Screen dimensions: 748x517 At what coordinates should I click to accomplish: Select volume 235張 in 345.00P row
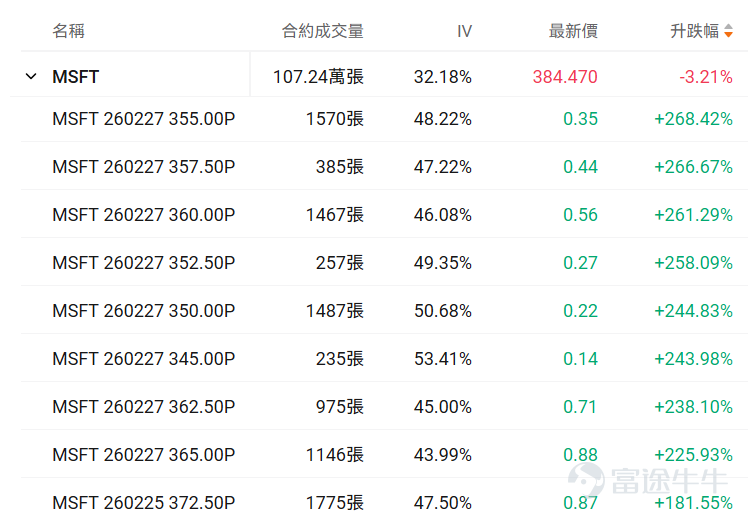click(x=340, y=359)
